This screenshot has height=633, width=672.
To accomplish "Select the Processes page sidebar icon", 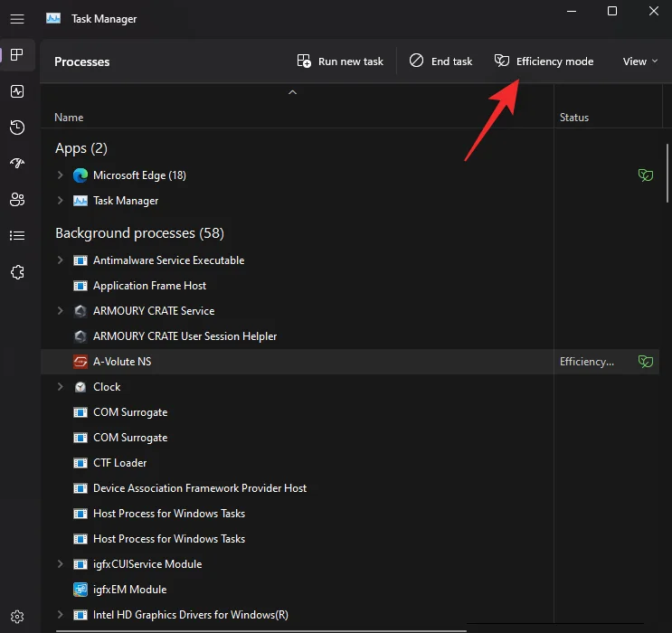I will (17, 55).
